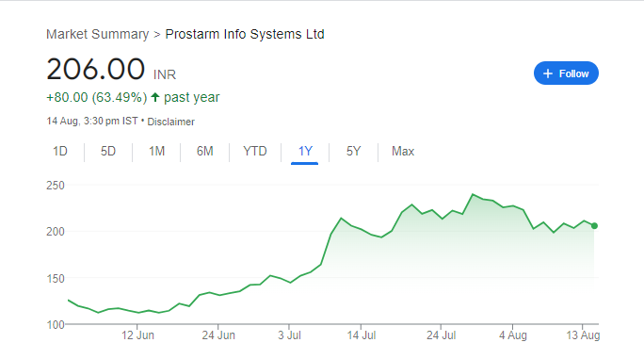644x359 pixels.
Task: Switch chart to 5Y range
Action: click(x=353, y=152)
